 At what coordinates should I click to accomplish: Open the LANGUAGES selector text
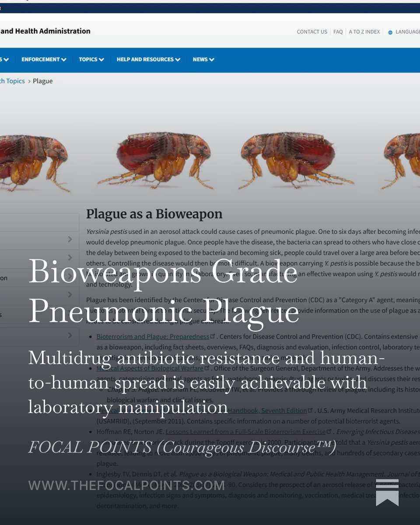[408, 32]
